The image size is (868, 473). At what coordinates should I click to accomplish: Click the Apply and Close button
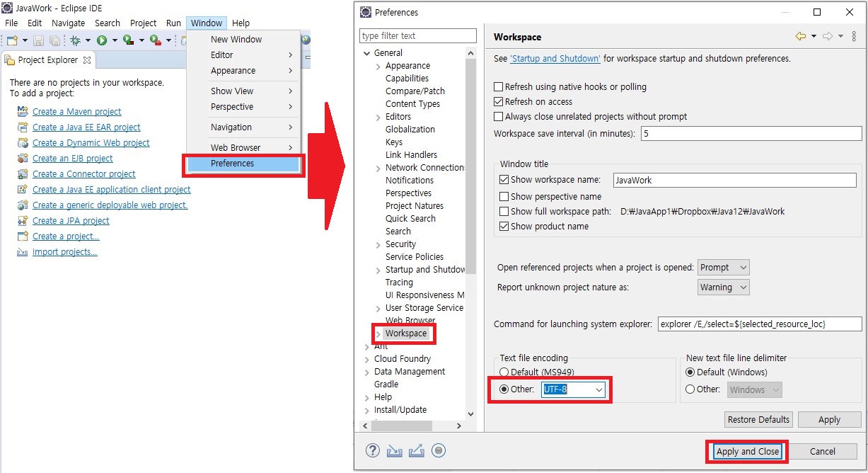(747, 451)
